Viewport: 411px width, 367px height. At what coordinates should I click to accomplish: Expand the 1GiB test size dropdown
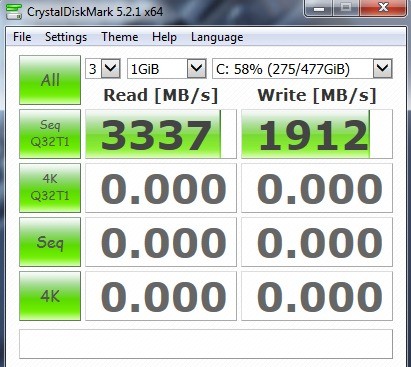click(196, 69)
